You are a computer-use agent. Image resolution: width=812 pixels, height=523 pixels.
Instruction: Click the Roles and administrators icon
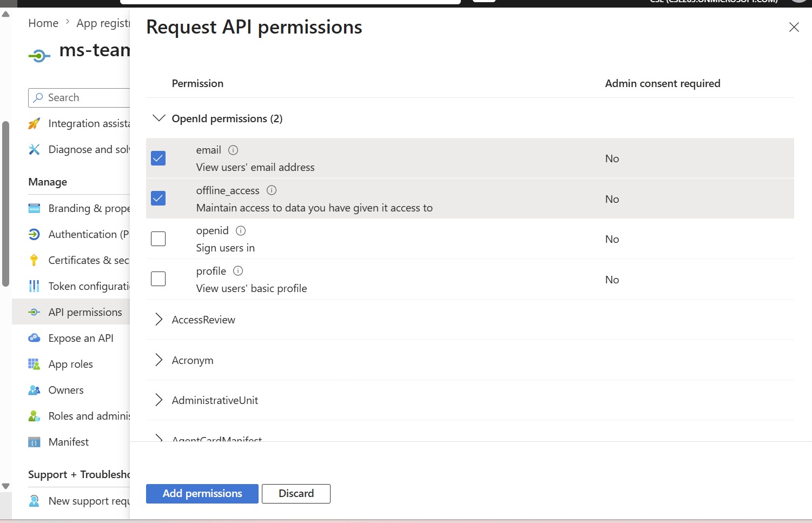[x=34, y=416]
